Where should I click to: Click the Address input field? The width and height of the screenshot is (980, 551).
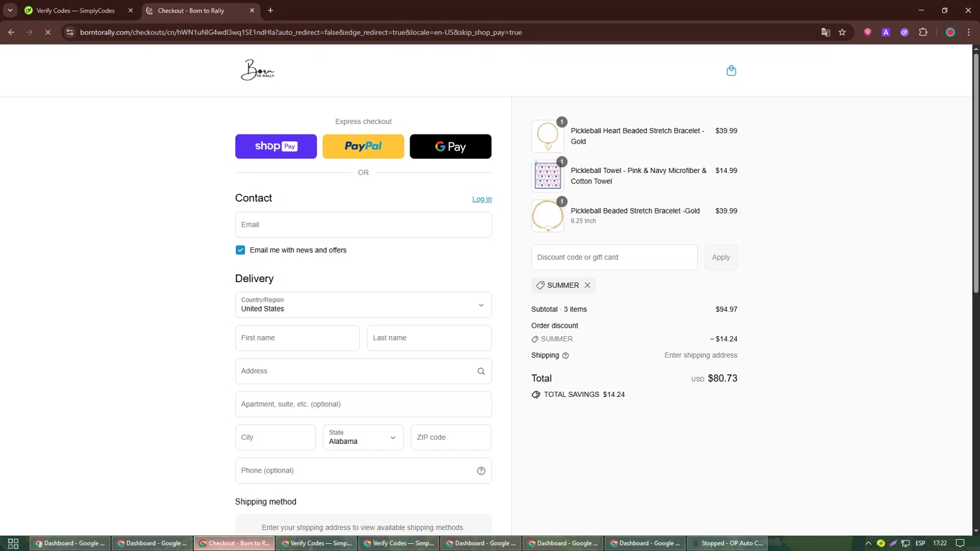[363, 371]
